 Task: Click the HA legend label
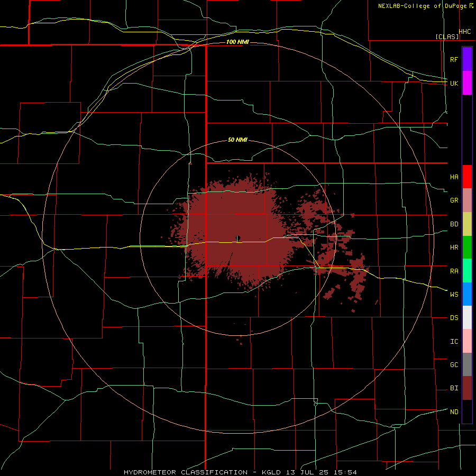(x=454, y=177)
